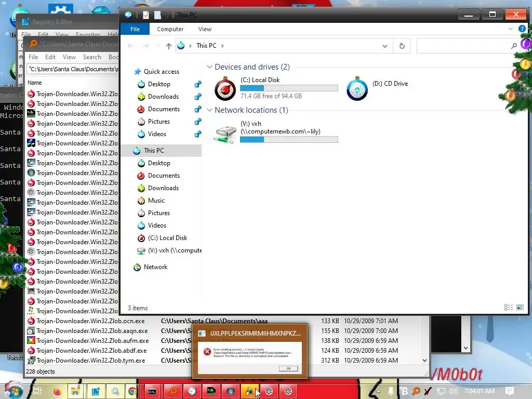
Task: Open the View ribbon tab in Explorer
Action: [205, 29]
